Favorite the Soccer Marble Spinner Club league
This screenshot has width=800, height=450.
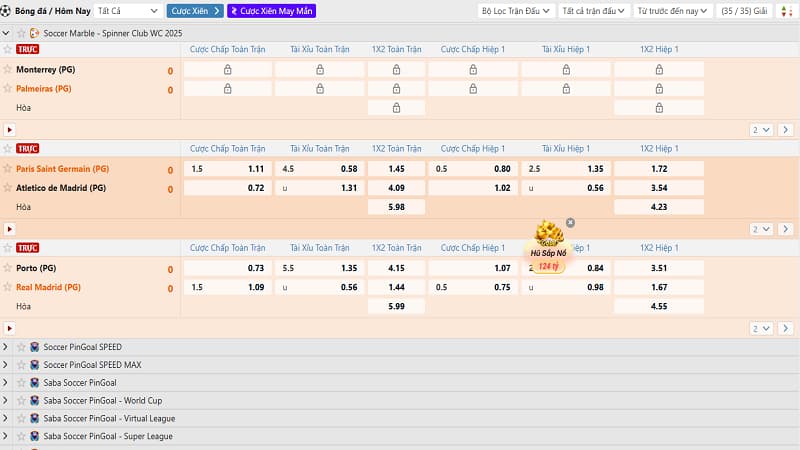coord(21,33)
